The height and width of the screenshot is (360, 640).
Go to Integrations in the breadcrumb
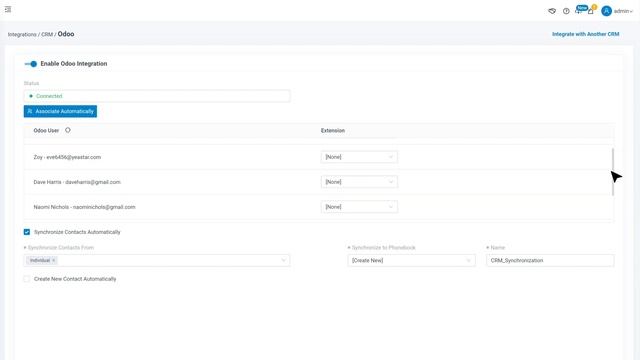22,35
